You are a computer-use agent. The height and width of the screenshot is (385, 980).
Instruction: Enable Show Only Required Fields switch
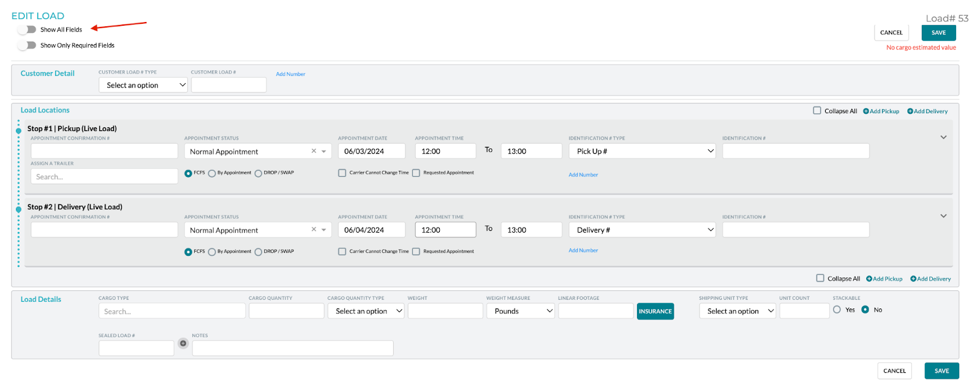click(x=27, y=45)
